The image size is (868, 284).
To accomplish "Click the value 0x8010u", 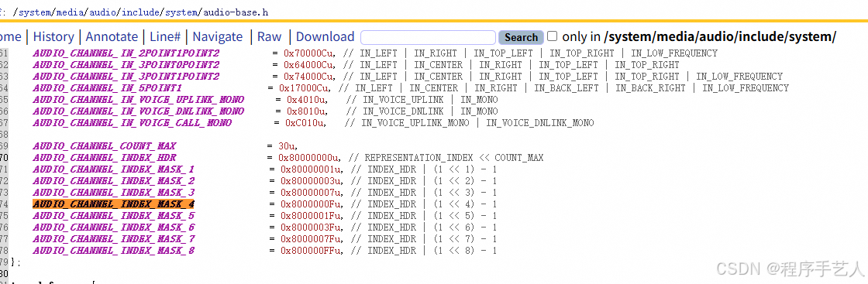I will pyautogui.click(x=306, y=111).
